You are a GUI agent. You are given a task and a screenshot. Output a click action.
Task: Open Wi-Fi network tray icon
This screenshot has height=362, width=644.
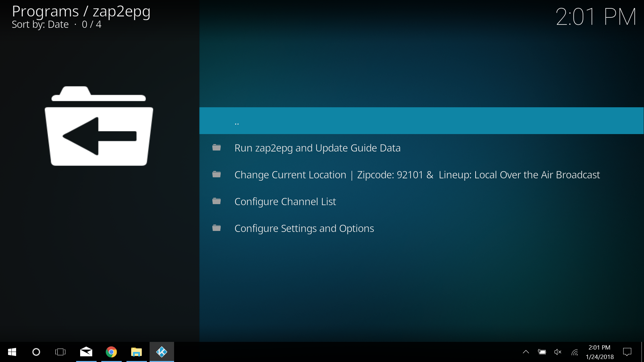coord(575,352)
